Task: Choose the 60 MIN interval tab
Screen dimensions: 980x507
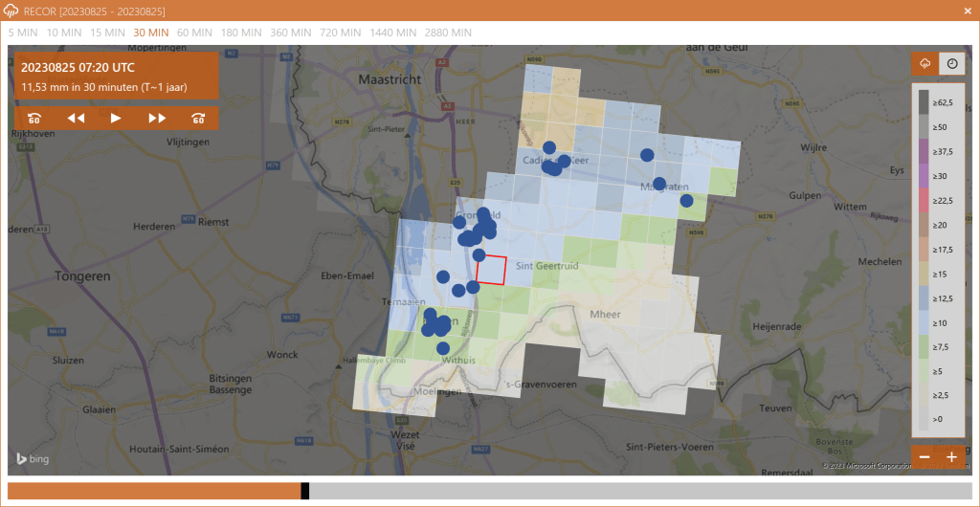Action: tap(194, 33)
